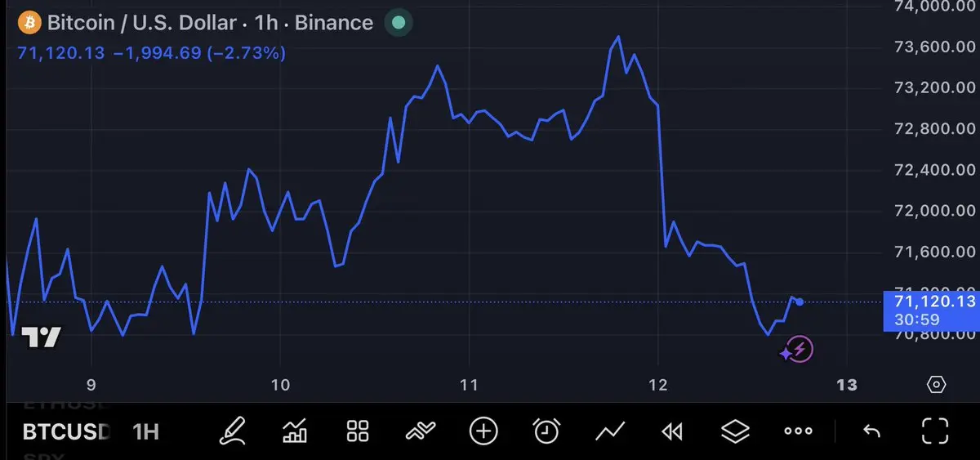Image resolution: width=980 pixels, height=460 pixels.
Task: Select the pencil drawing tool
Action: [232, 431]
